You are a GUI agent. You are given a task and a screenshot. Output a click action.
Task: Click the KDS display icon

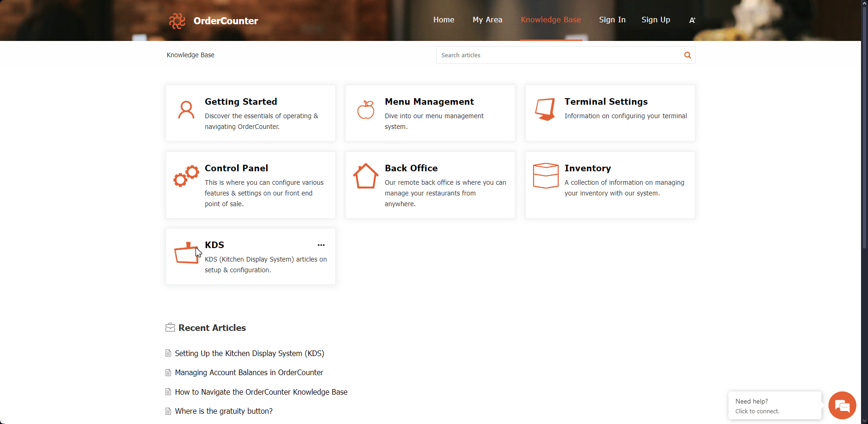187,253
